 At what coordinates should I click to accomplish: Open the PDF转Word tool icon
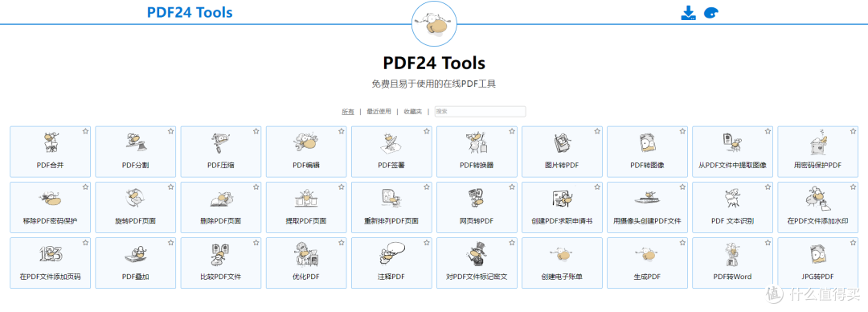click(732, 254)
